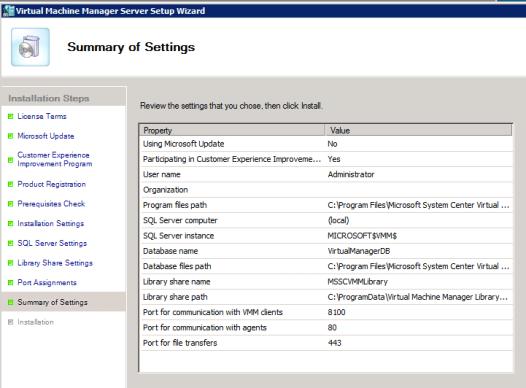The height and width of the screenshot is (388, 526).
Task: Click the green marker next to Microsoft Update
Action: [10, 136]
